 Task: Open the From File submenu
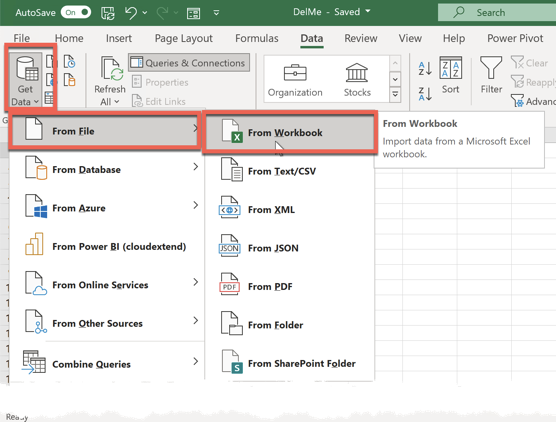pyautogui.click(x=104, y=131)
